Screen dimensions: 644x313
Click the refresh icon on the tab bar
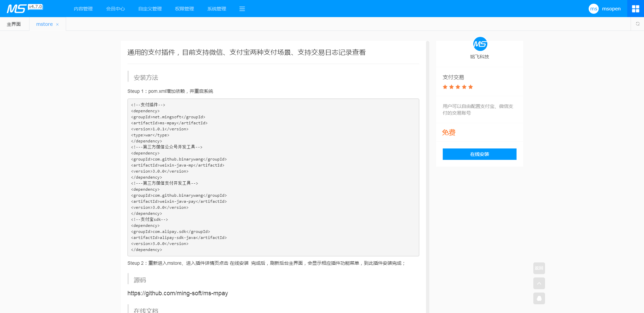[638, 24]
